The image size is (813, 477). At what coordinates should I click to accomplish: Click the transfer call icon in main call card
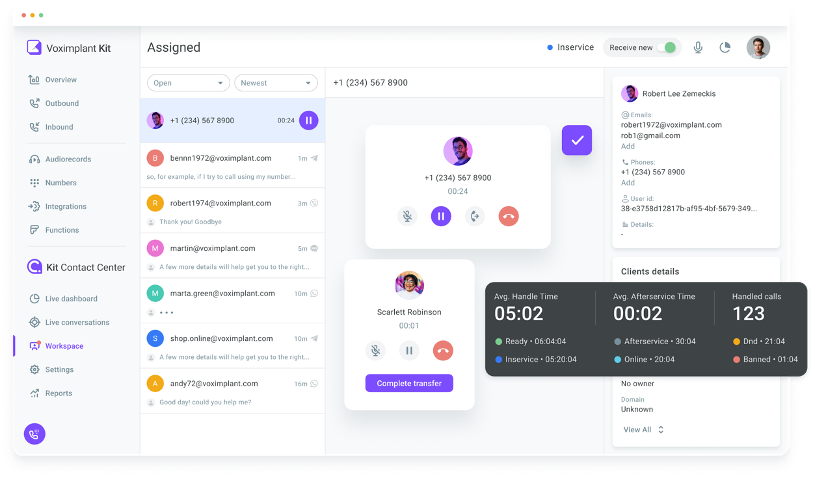pyautogui.click(x=474, y=216)
